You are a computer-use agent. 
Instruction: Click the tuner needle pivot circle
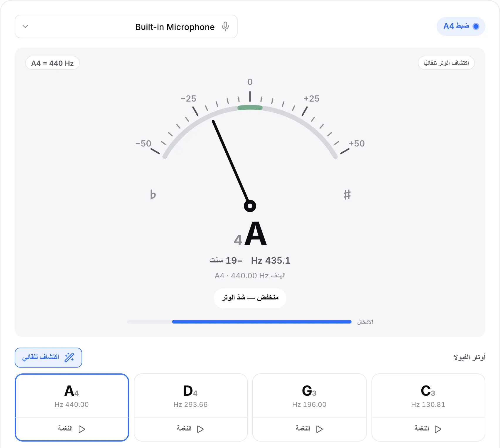pos(250,206)
